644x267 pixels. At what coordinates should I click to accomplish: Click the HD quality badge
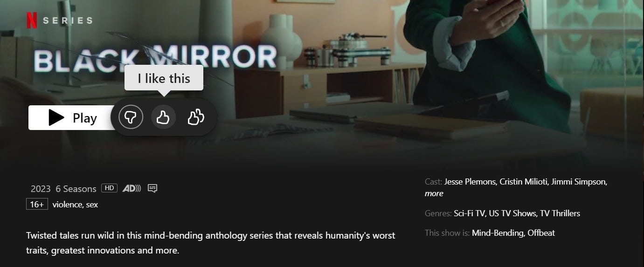point(109,188)
